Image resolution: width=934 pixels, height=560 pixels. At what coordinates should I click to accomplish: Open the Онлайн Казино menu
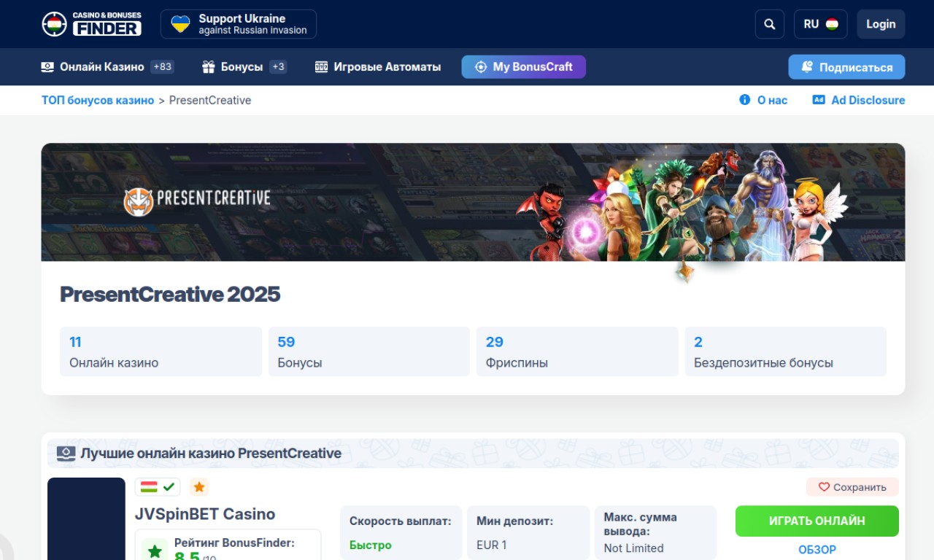(107, 67)
